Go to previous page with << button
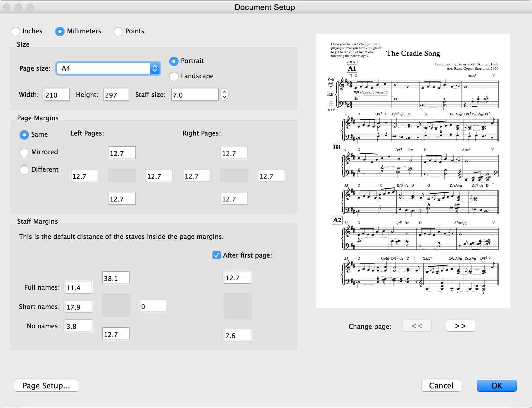Image resolution: width=532 pixels, height=408 pixels. [417, 326]
